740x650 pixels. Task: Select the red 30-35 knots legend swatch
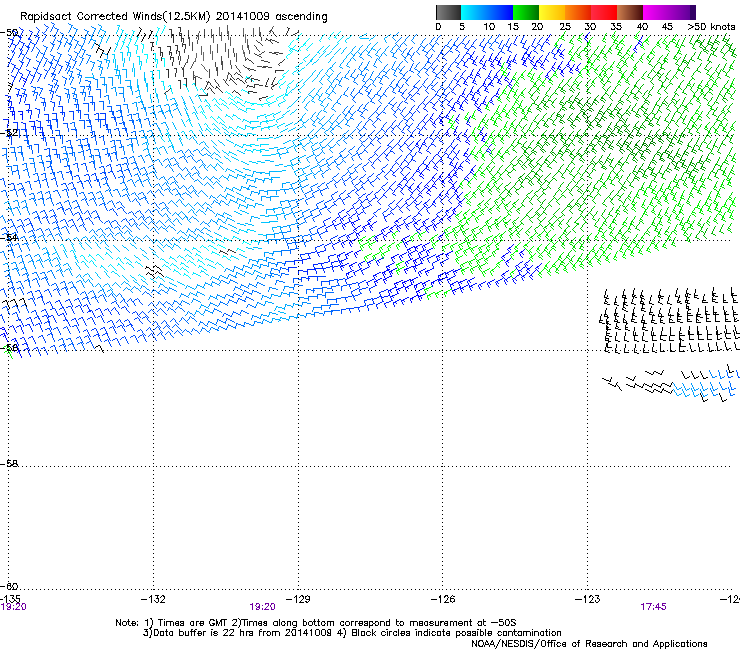604,12
